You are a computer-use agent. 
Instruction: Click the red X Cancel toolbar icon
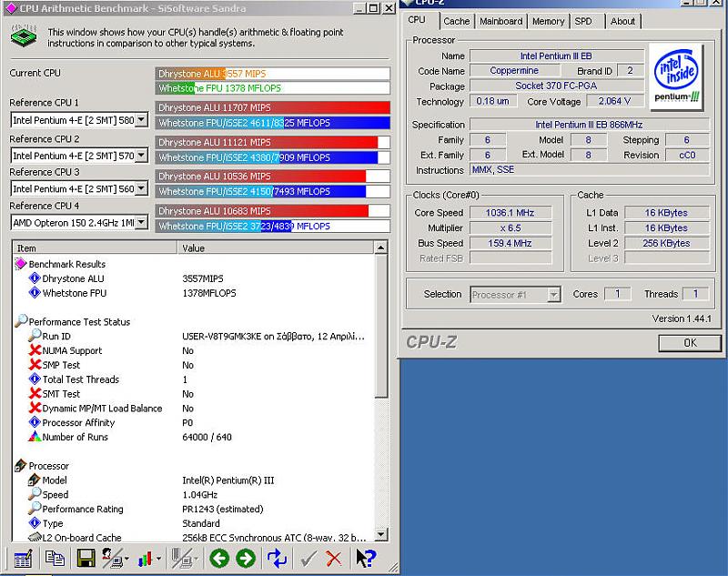pos(333,559)
